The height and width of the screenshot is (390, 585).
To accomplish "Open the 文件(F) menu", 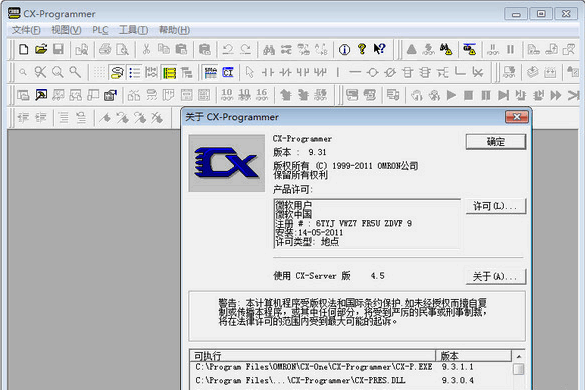I will point(26,30).
